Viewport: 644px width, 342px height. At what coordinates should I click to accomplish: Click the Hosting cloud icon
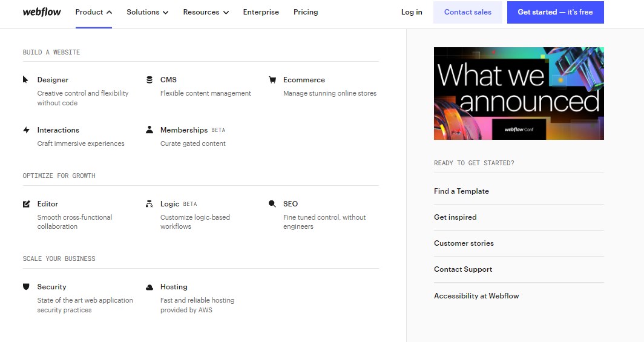pyautogui.click(x=149, y=287)
